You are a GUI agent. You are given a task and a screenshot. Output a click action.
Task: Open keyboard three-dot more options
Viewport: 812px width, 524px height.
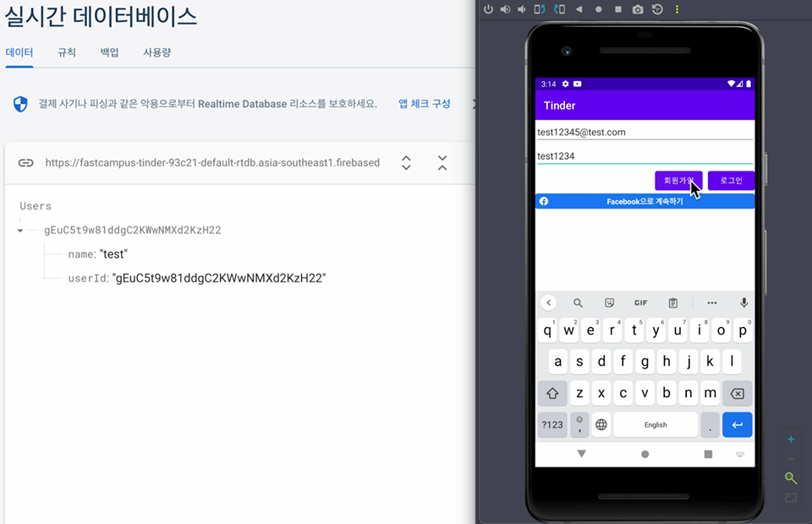click(712, 303)
